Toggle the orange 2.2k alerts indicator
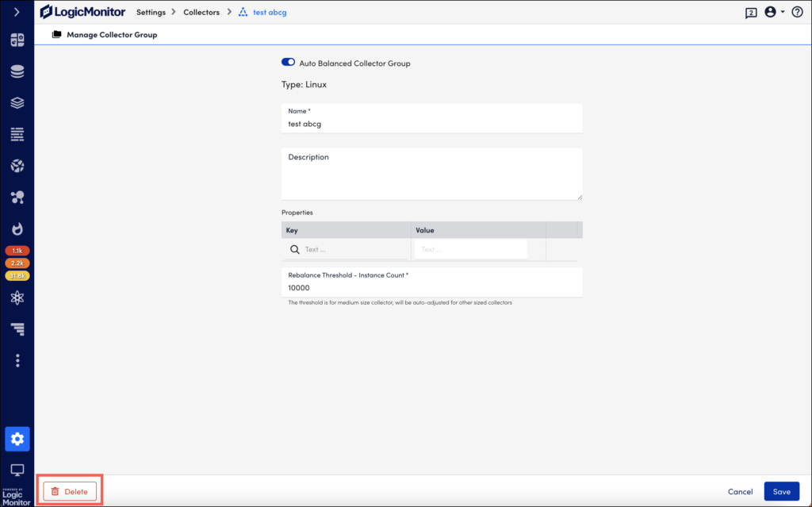812x507 pixels. tap(17, 262)
